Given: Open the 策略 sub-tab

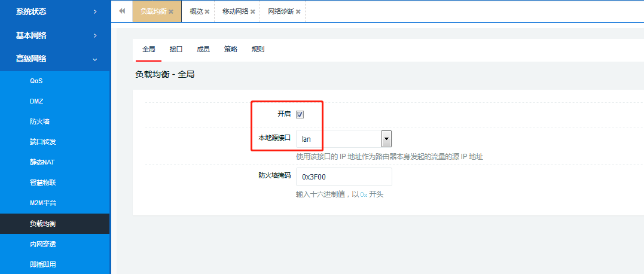Looking at the screenshot, I should (x=231, y=49).
